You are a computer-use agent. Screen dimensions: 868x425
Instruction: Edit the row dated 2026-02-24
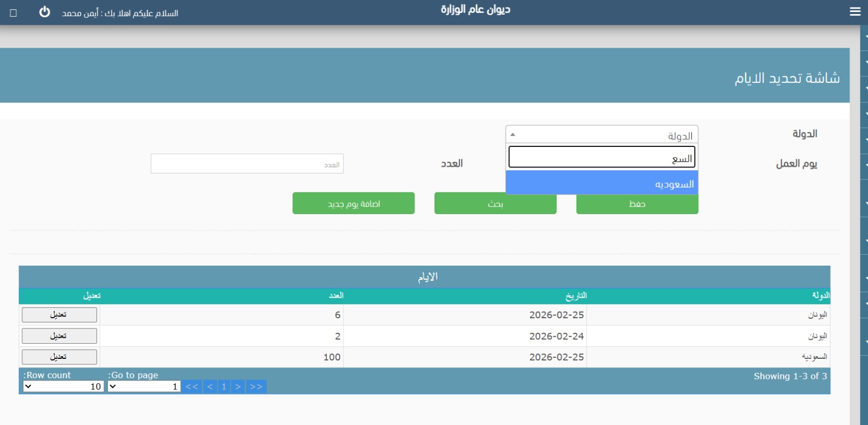coord(59,336)
